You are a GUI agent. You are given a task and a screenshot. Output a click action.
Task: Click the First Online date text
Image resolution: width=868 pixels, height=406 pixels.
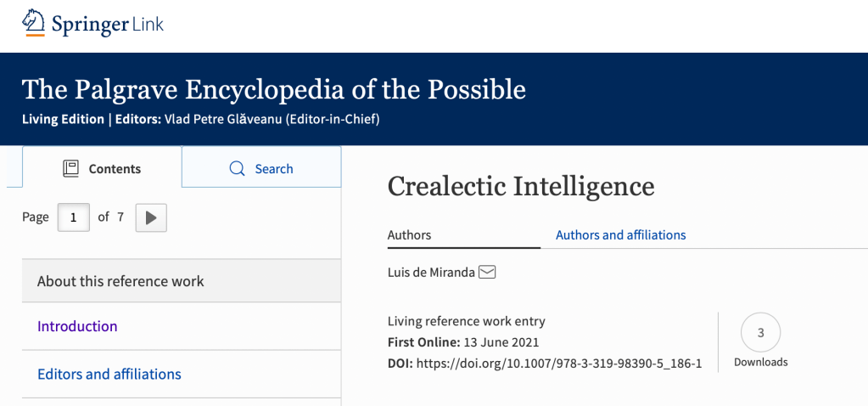500,342
